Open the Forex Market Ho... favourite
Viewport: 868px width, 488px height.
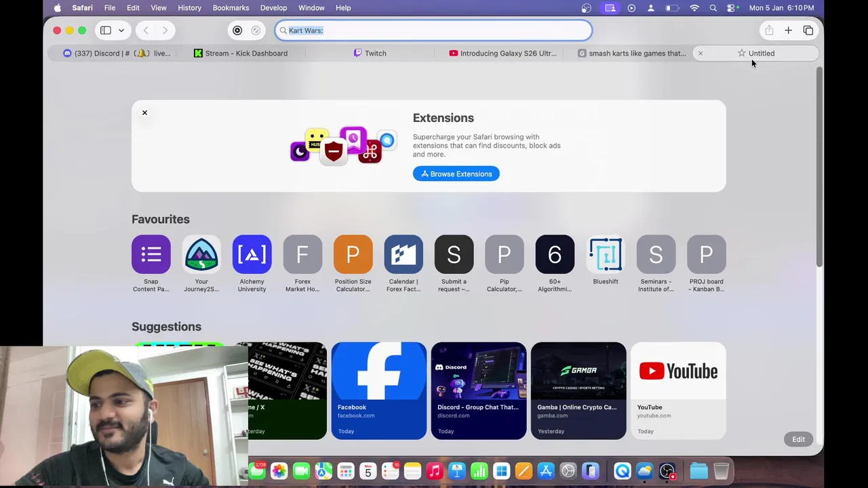[302, 264]
